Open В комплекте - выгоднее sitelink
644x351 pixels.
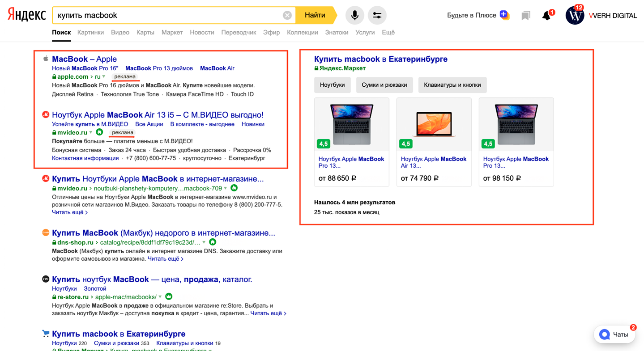(202, 124)
